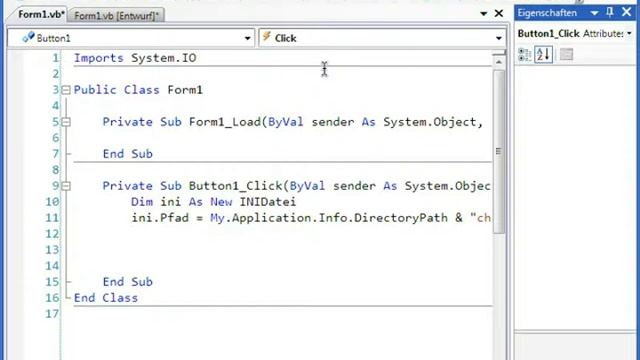Sort properties alphabetically
Viewport: 640px width, 360px height.
pos(543,54)
